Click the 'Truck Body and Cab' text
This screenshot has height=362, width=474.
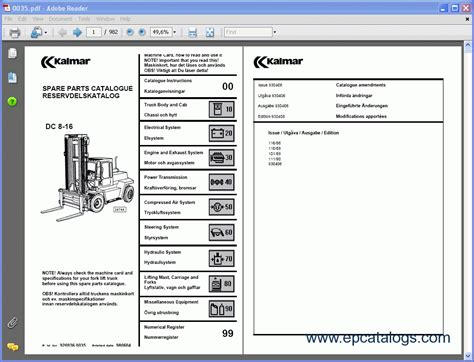165,105
